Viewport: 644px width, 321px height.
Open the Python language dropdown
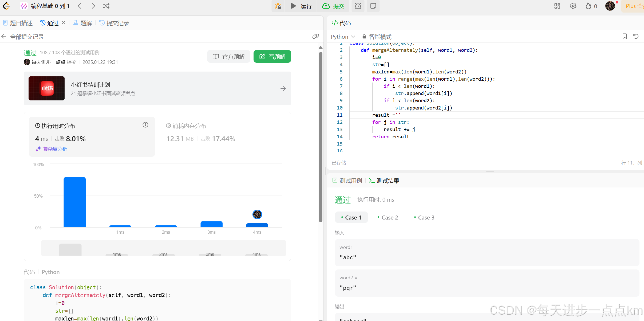(x=343, y=37)
